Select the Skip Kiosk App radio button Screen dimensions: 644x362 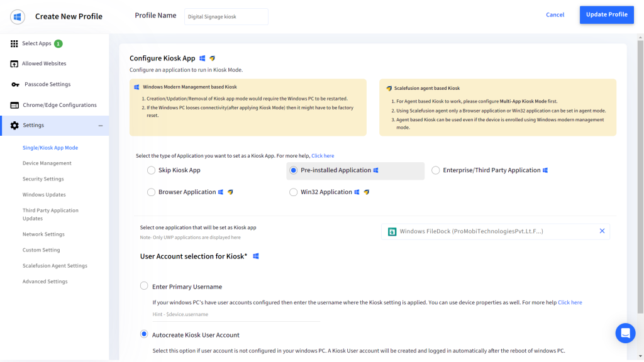(x=151, y=170)
